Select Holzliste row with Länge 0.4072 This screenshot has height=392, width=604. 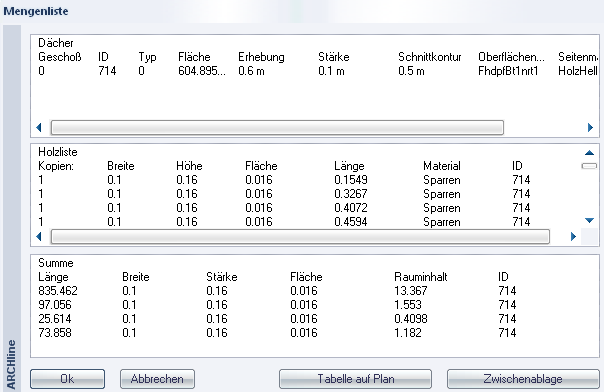(284, 208)
